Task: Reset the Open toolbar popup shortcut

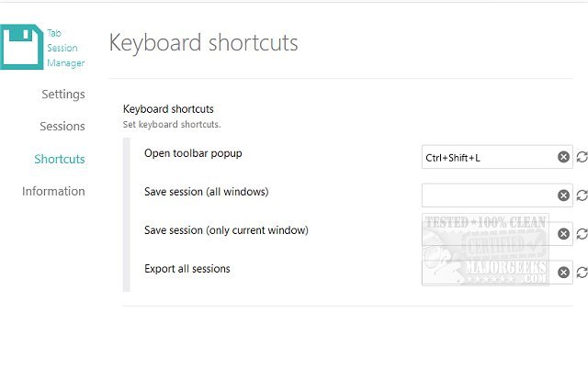Action: point(582,157)
